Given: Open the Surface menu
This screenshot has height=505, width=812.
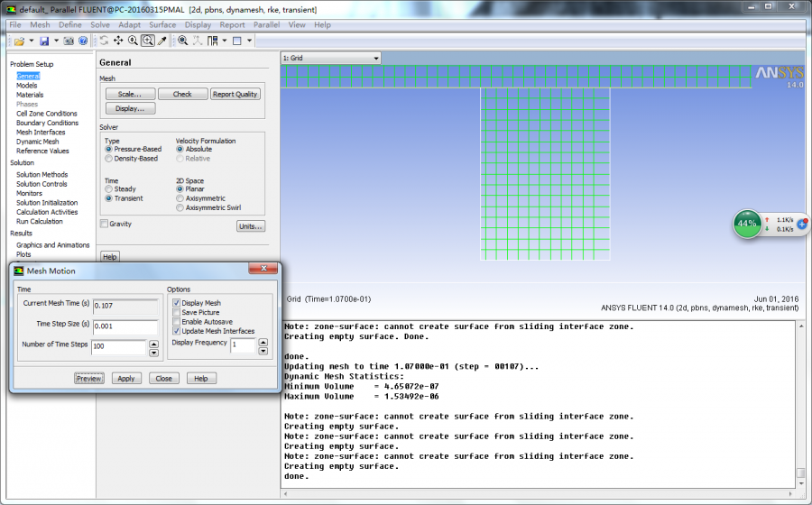Looking at the screenshot, I should tap(162, 25).
